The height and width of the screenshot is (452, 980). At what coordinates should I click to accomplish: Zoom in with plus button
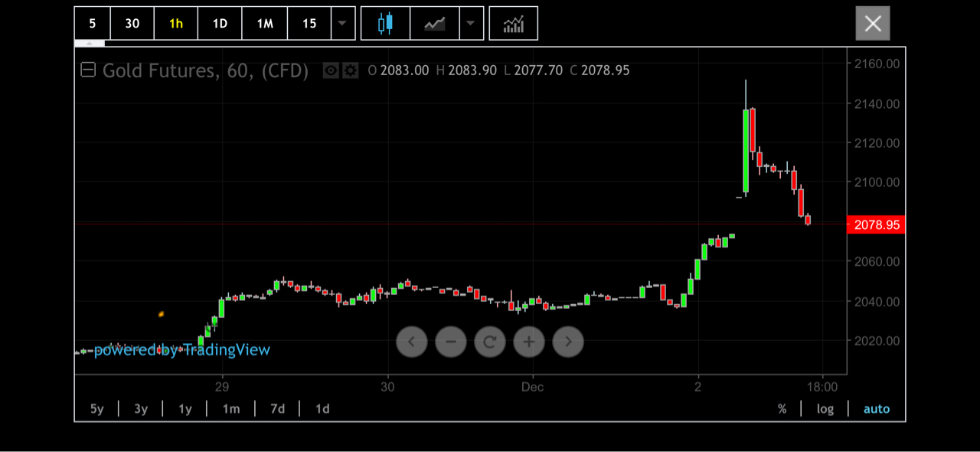pyautogui.click(x=529, y=342)
